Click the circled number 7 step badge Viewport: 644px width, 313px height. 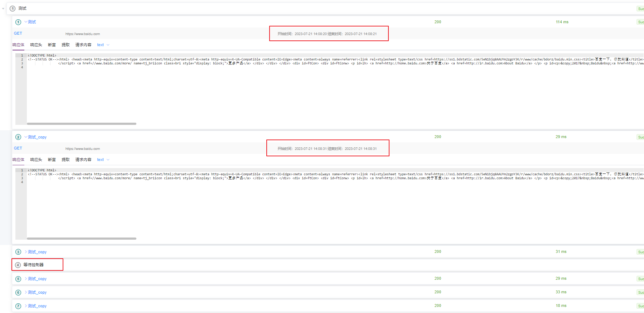tap(18, 306)
